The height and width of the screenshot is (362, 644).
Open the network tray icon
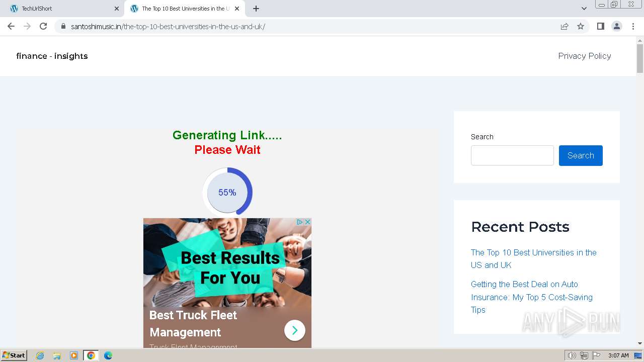pyautogui.click(x=584, y=355)
